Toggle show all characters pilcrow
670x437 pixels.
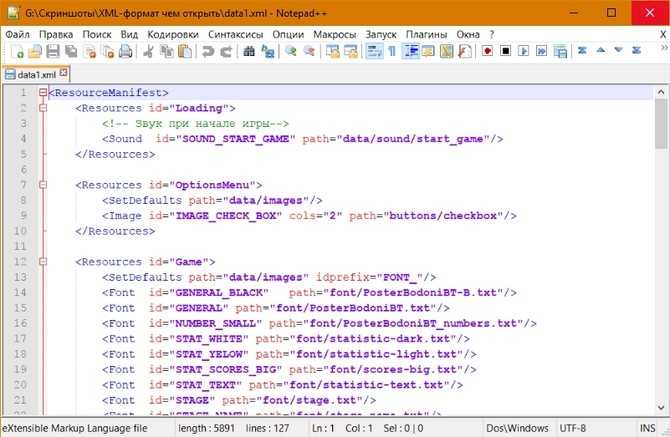point(392,52)
